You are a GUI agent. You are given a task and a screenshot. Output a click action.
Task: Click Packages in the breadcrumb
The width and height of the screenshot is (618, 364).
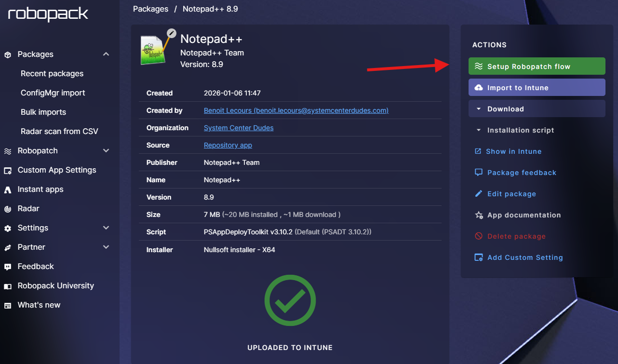[x=150, y=9]
